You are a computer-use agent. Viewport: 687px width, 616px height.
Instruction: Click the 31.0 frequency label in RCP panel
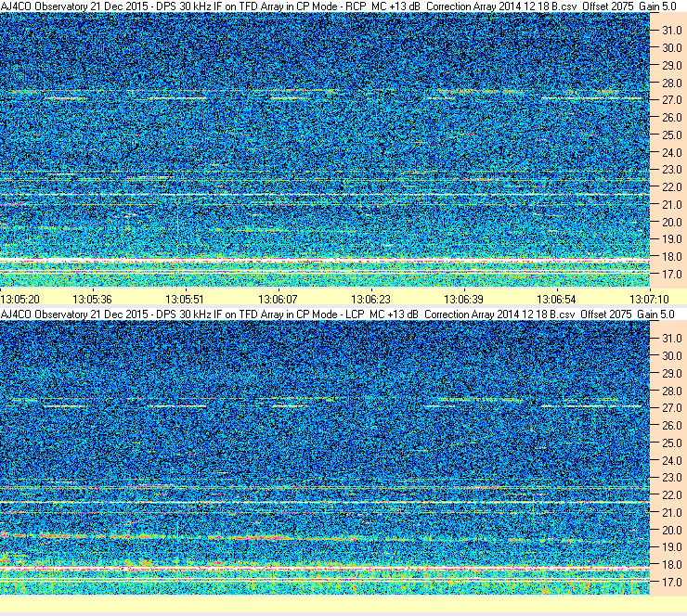tap(671, 31)
